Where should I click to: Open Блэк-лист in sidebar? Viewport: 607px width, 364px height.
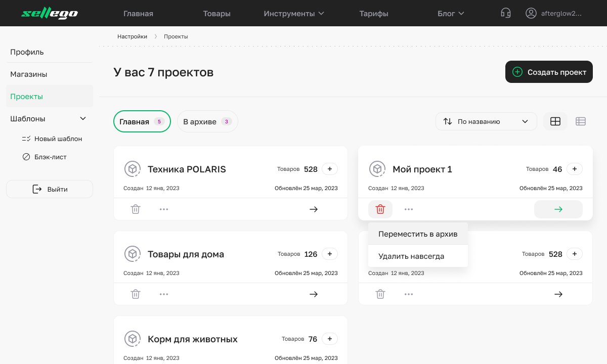(45, 157)
